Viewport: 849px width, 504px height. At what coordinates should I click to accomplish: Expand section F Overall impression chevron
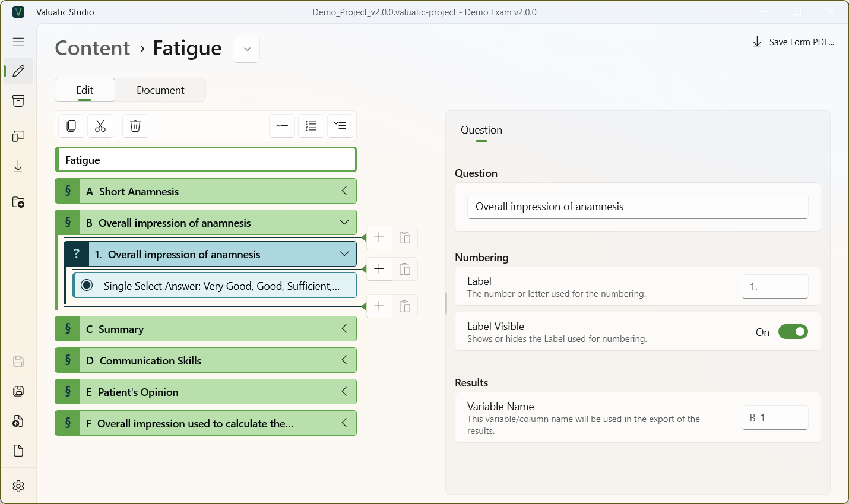(x=344, y=423)
